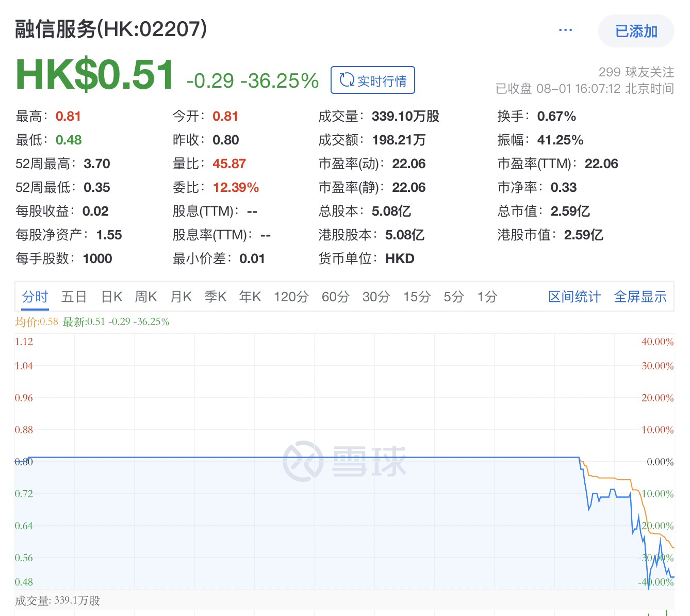The height and width of the screenshot is (616, 690).
Task: Show the 年K chart tab
Action: [x=250, y=297]
